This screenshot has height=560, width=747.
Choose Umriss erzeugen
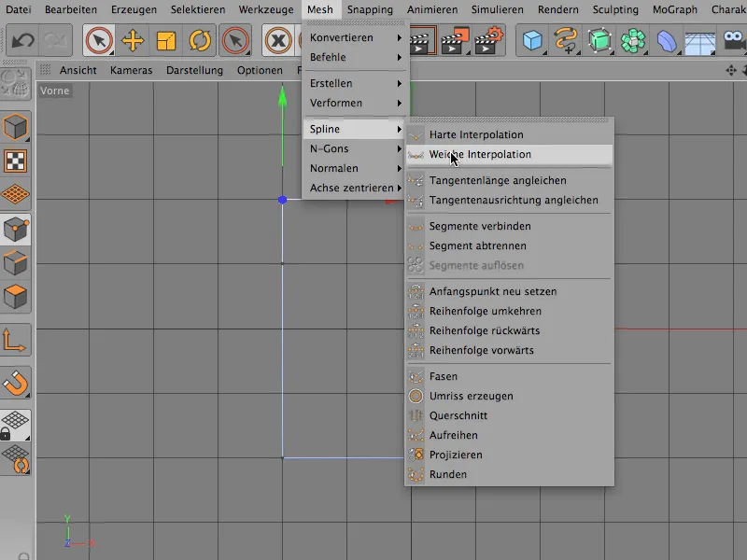pyautogui.click(x=509, y=396)
